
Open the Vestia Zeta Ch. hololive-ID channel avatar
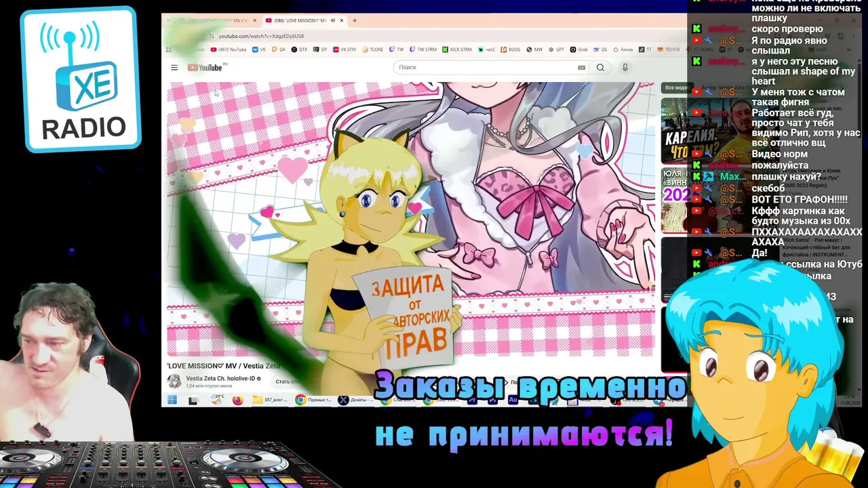tap(174, 381)
